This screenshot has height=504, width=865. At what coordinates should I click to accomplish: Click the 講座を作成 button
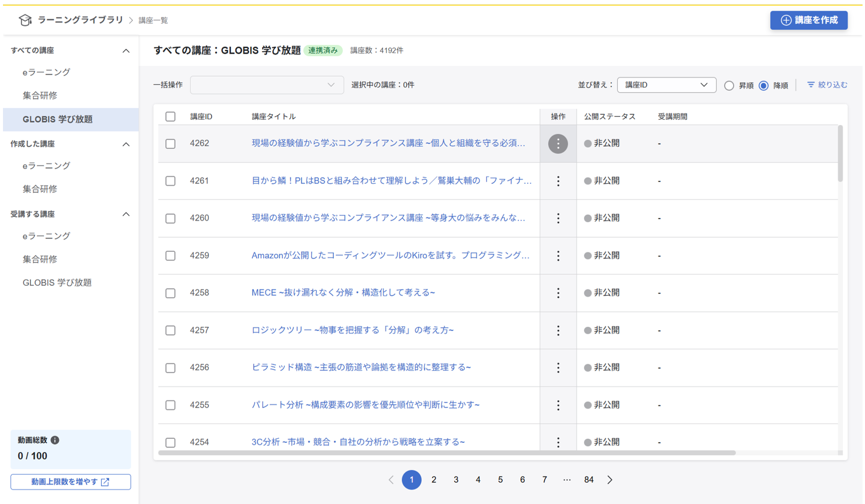click(809, 20)
